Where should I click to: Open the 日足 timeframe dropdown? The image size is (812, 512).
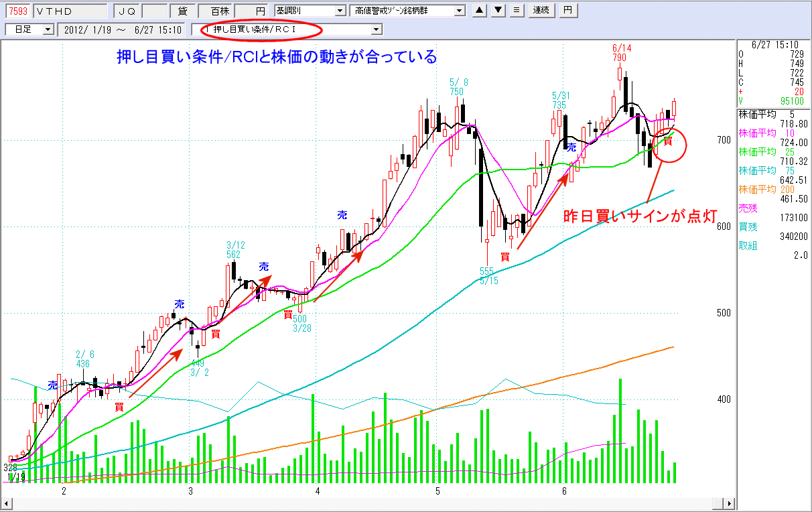48,29
